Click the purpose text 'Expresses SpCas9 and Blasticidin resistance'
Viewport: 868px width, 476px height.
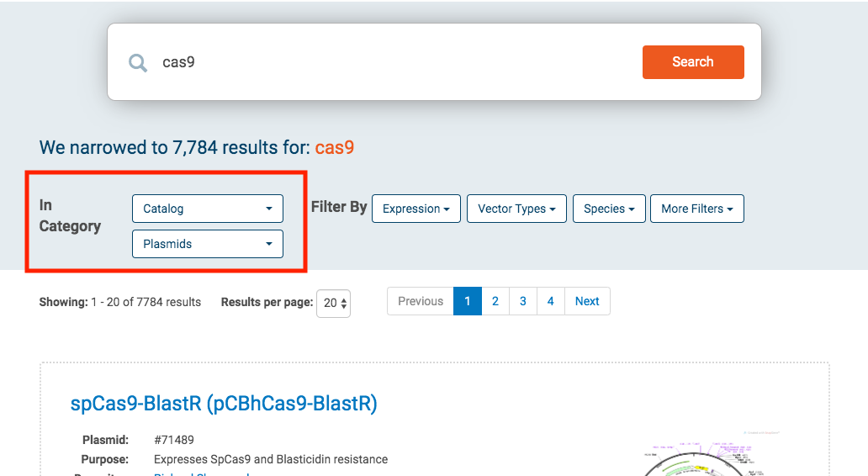pyautogui.click(x=271, y=459)
